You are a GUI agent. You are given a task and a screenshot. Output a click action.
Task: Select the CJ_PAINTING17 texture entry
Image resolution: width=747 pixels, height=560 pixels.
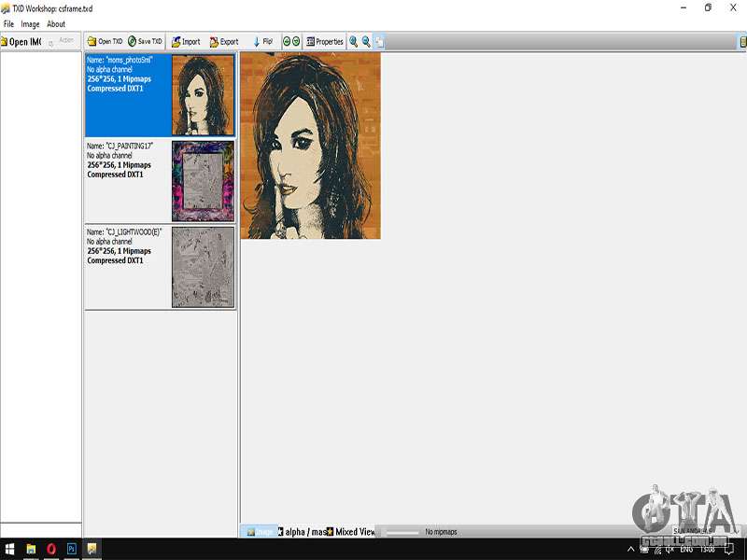pos(160,181)
